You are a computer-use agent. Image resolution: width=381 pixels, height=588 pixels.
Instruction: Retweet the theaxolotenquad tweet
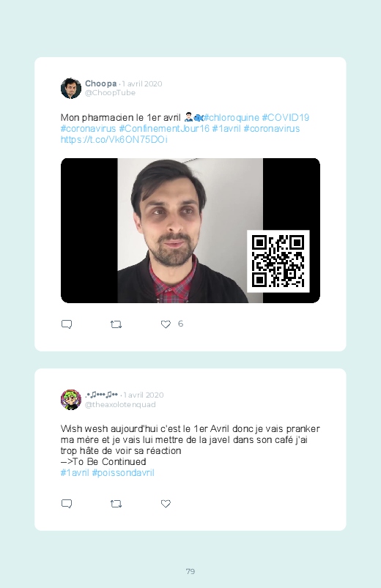tap(116, 504)
